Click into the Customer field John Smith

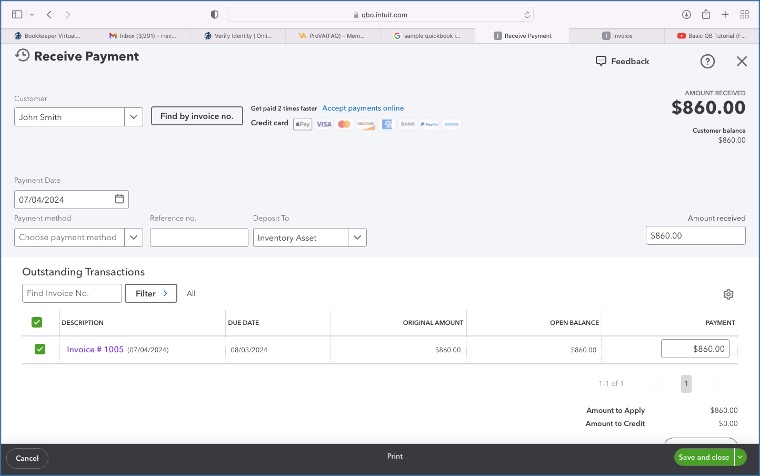[69, 117]
